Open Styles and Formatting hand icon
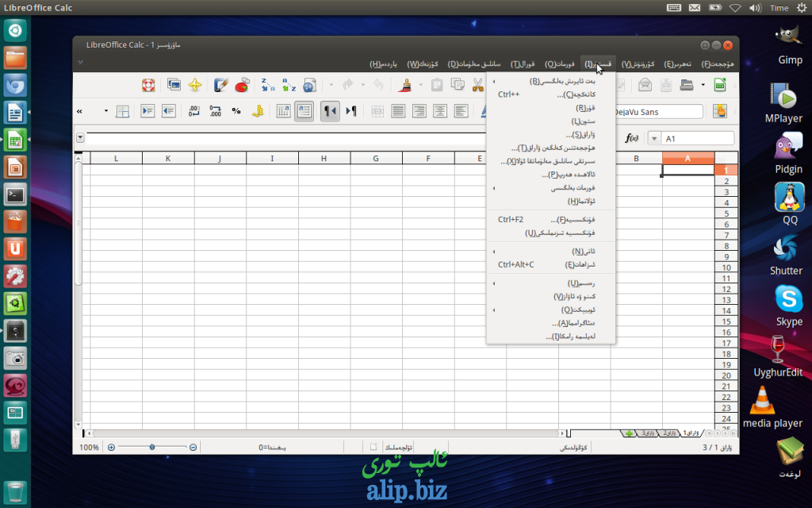Viewport: 812px width, 508px height. click(720, 111)
